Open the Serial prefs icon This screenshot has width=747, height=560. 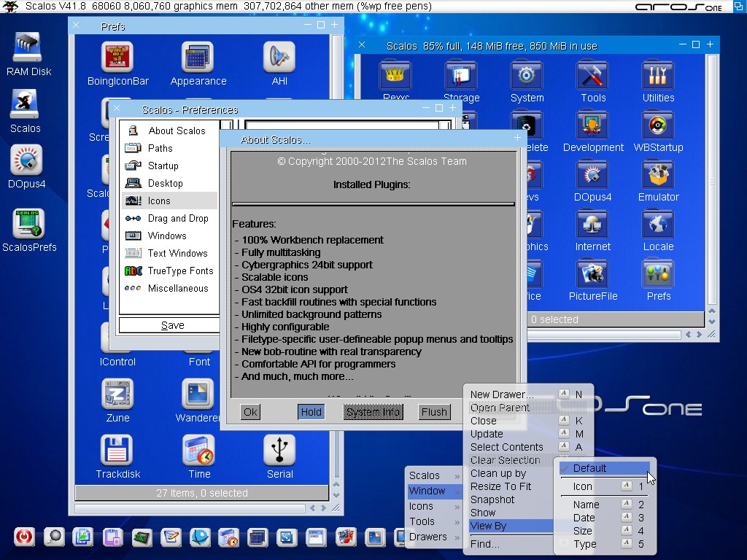(279, 451)
